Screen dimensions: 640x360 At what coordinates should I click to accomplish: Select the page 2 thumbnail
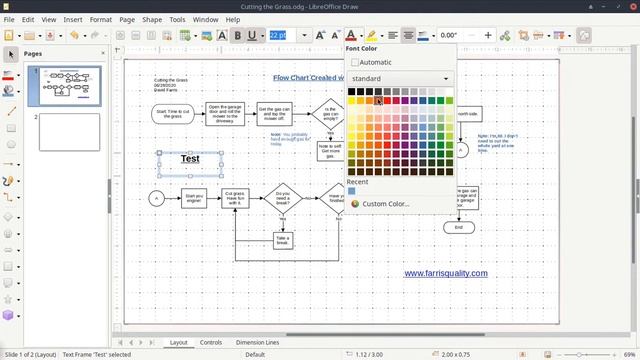point(69,132)
